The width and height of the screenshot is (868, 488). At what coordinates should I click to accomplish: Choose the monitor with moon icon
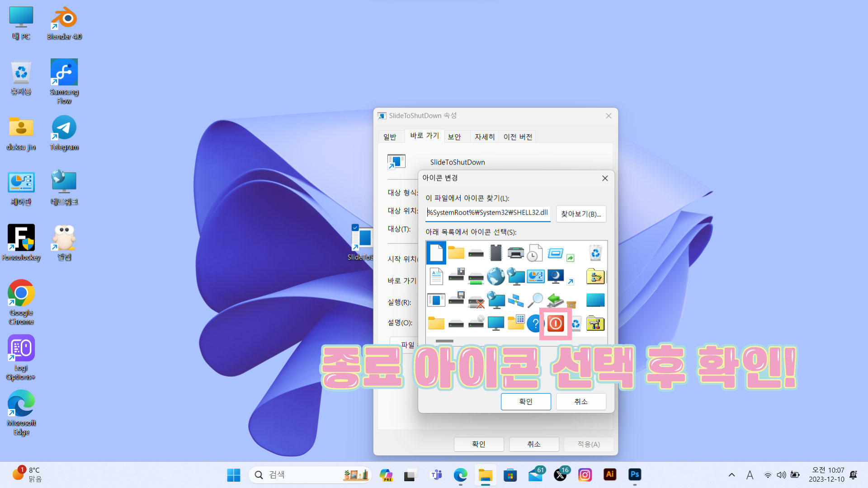tap(555, 276)
